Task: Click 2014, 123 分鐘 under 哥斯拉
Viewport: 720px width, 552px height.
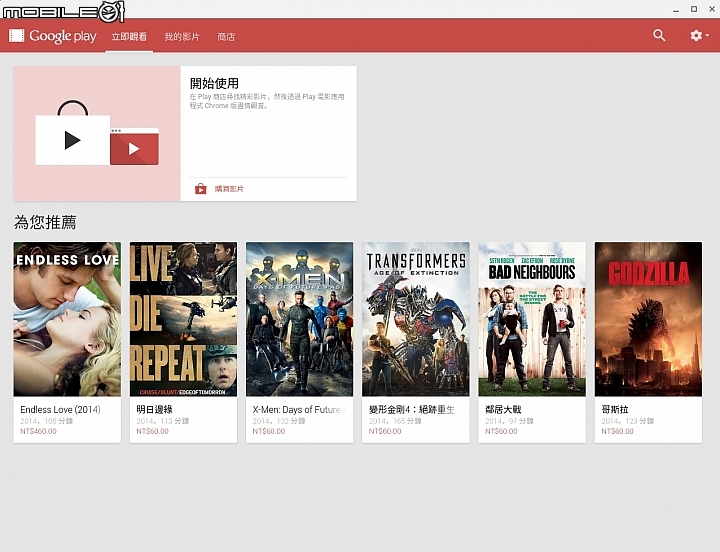Action: point(628,421)
